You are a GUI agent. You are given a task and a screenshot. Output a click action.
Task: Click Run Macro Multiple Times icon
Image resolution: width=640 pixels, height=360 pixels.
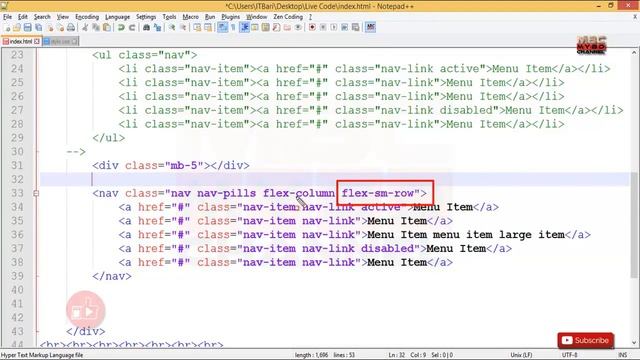point(344,27)
